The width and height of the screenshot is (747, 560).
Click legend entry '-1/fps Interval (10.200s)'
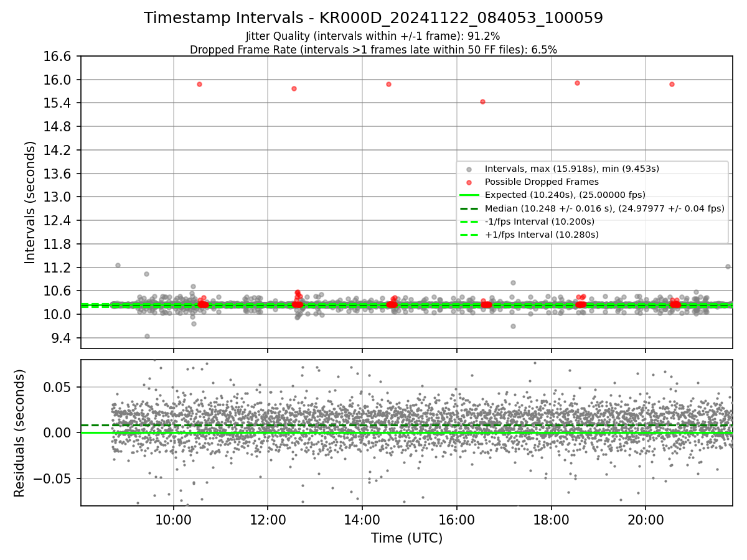pyautogui.click(x=539, y=222)
